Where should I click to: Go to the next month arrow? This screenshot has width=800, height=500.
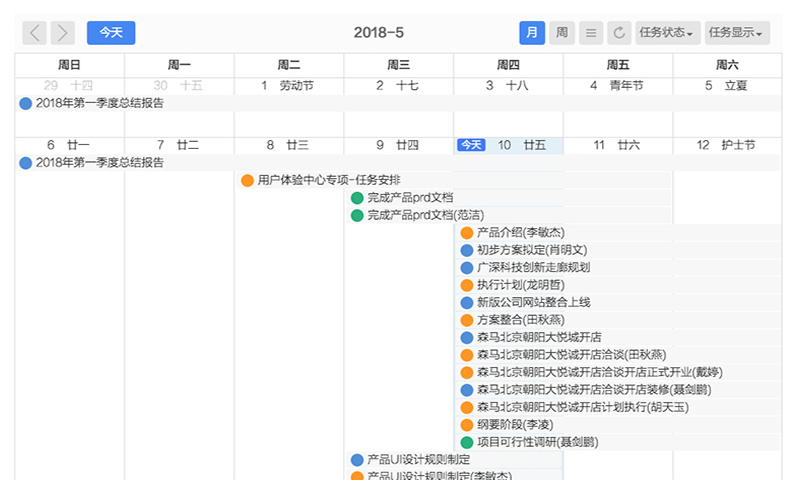63,33
